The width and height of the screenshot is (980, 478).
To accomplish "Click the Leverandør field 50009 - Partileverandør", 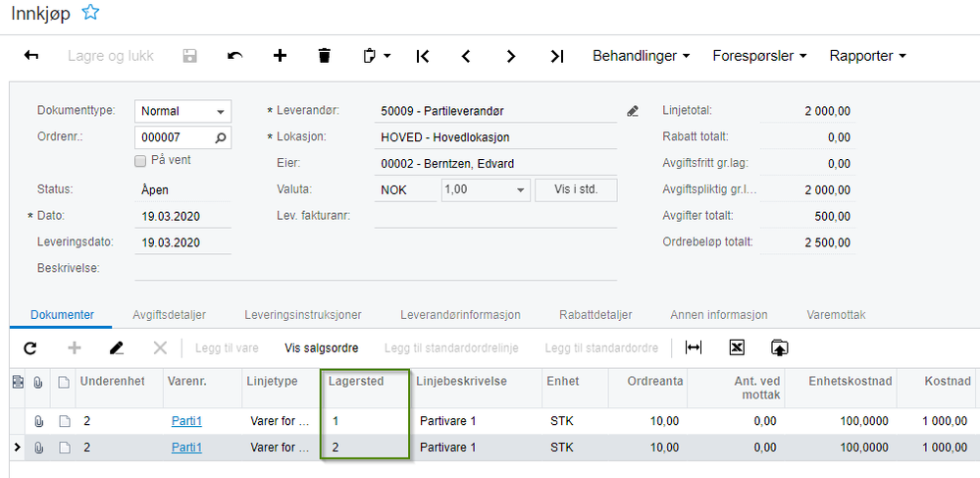I will [x=495, y=111].
